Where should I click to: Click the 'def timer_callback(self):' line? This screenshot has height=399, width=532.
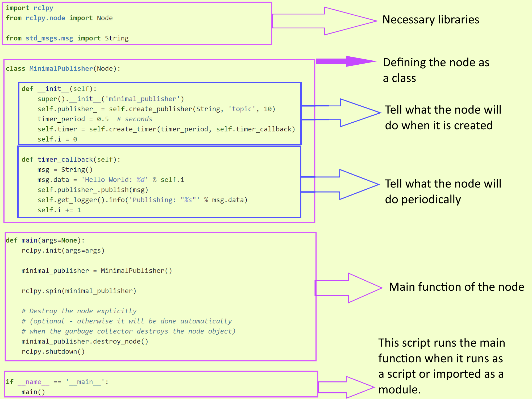coord(71,160)
